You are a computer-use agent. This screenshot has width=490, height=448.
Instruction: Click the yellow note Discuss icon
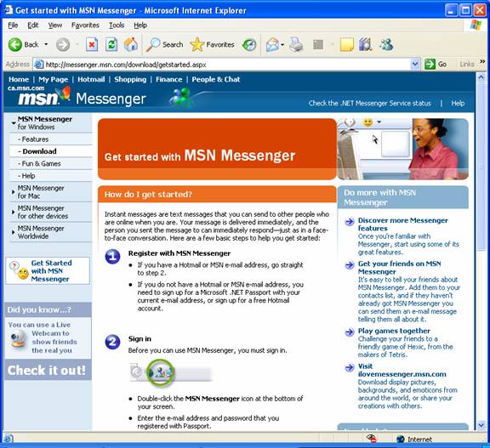pos(346,45)
